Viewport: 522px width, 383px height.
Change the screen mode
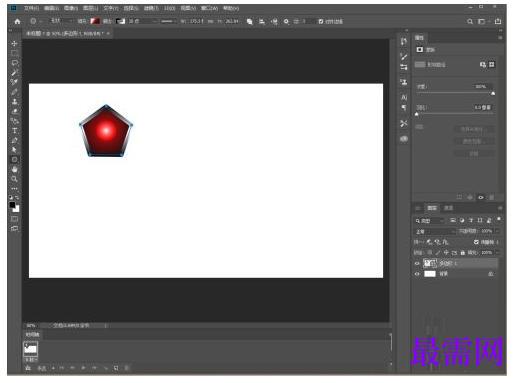[x=14, y=229]
